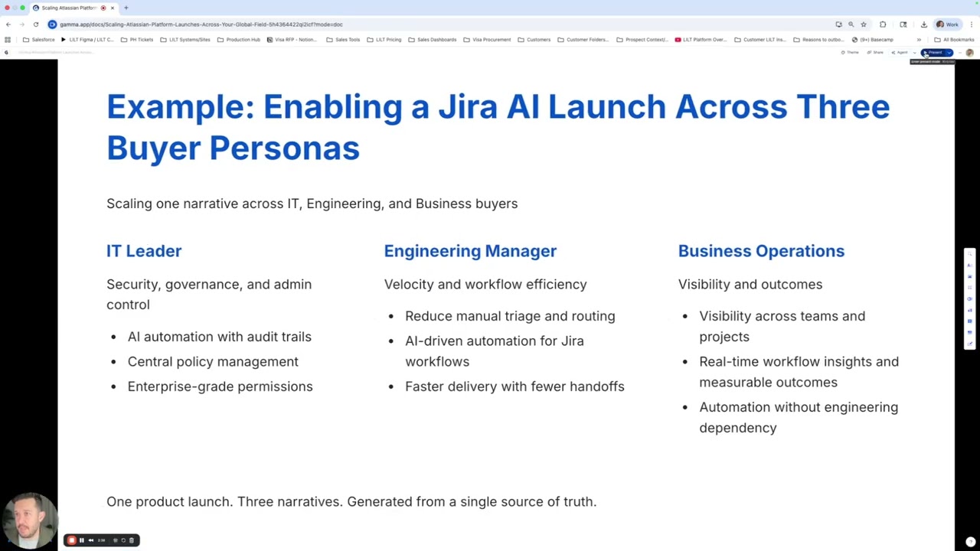
Task: Bookmark this page with star icon
Action: [864, 24]
